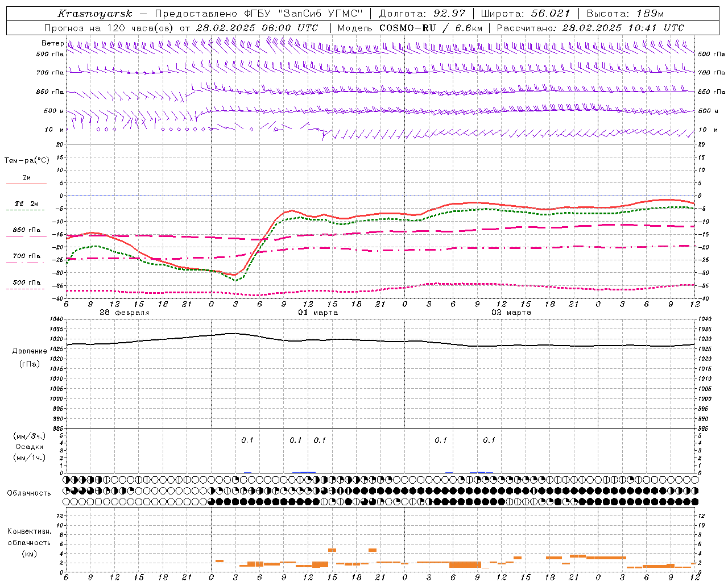Click the 'Высота: 189м' elevation value
Image resolution: width=728 pixels, height=582 pixels.
coord(625,14)
